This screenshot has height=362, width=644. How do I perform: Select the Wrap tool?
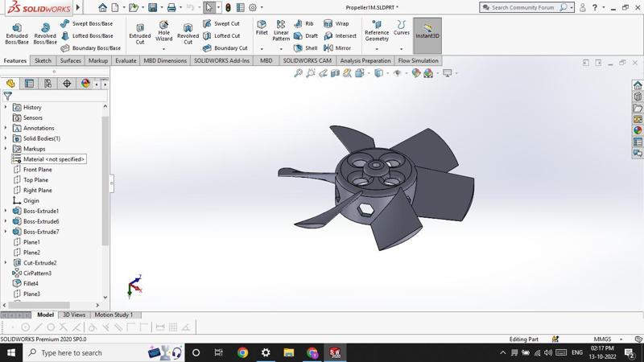(x=336, y=24)
